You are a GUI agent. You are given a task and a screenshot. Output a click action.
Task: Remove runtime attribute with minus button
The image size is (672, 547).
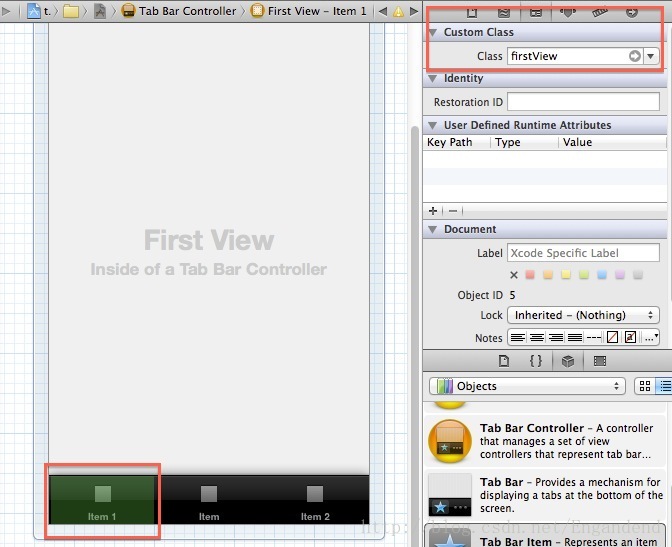coord(453,210)
